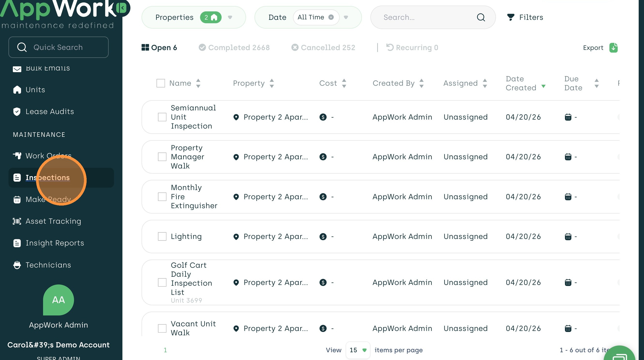The height and width of the screenshot is (360, 644).
Task: Tick the select-all checkbox beside Name
Action: pos(160,83)
